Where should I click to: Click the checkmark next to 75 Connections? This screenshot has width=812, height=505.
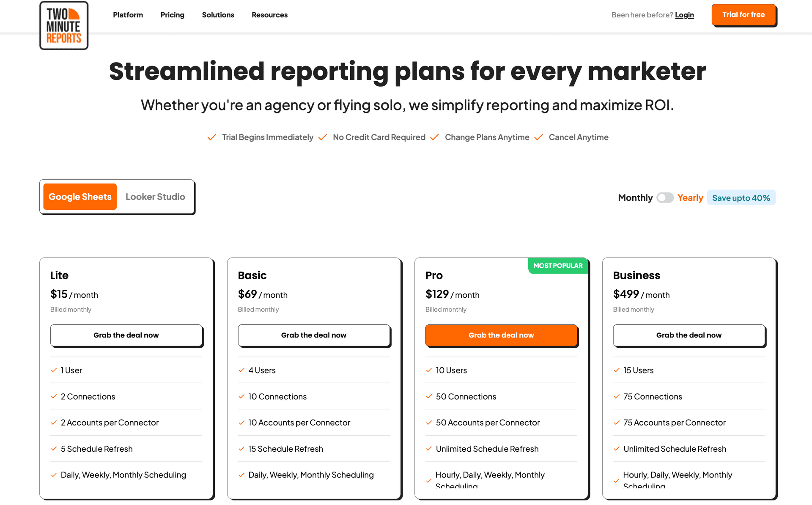[617, 396]
